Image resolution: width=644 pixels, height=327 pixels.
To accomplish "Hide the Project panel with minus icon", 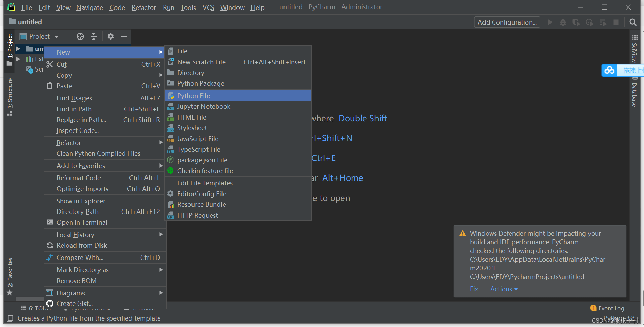I will coord(124,36).
